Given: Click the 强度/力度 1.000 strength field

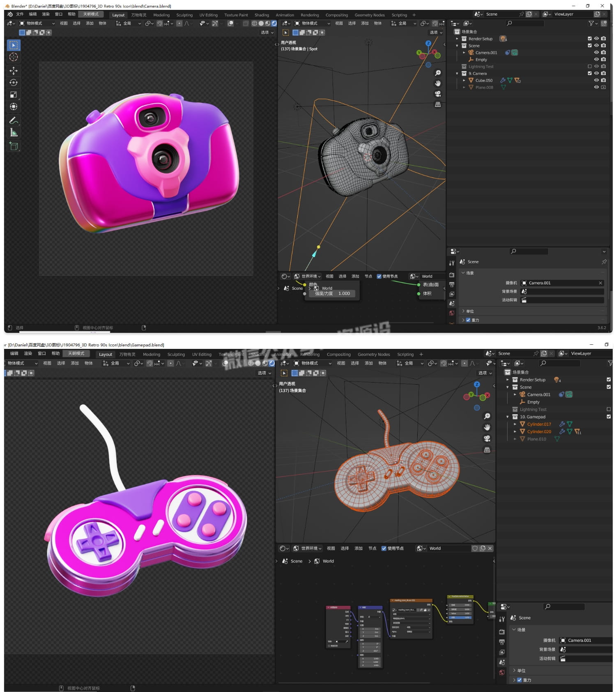Looking at the screenshot, I should (332, 293).
